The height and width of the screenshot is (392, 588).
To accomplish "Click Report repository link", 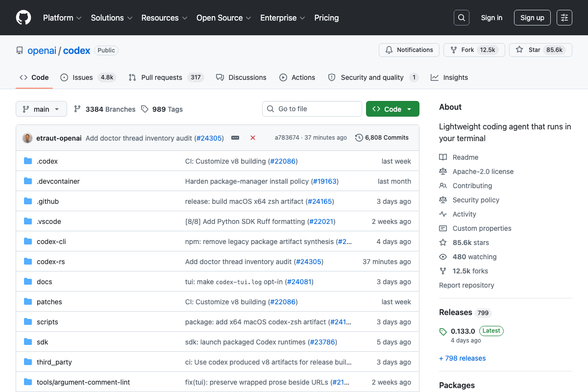I will click(x=466, y=285).
